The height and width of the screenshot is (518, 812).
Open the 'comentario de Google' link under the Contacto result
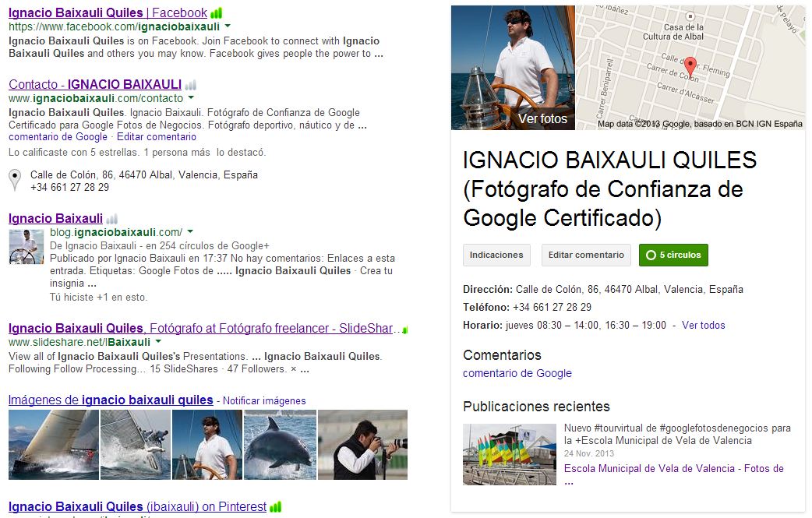[58, 136]
